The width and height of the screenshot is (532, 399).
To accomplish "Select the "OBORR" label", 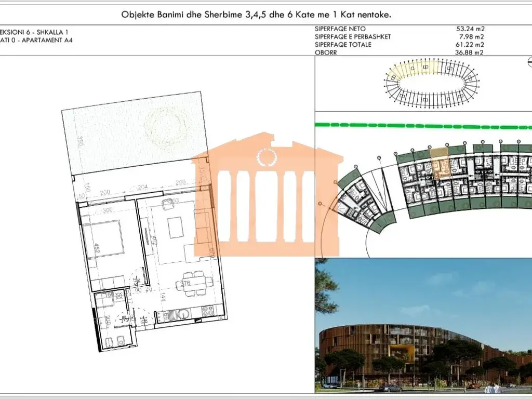I will 326,52.
